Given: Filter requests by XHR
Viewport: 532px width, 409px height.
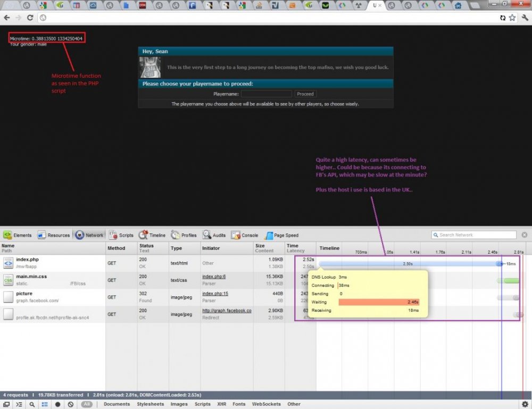Looking at the screenshot, I should pos(222,404).
